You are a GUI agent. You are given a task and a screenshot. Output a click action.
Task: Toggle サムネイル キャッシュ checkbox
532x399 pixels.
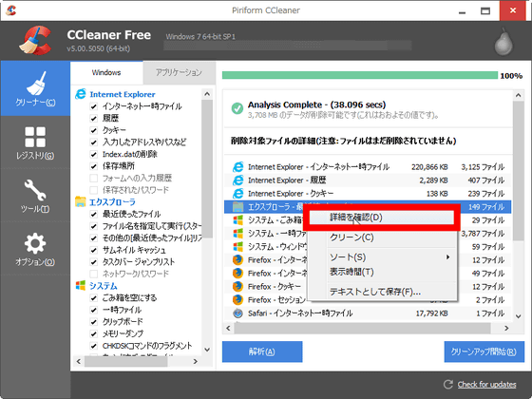tap(94, 250)
